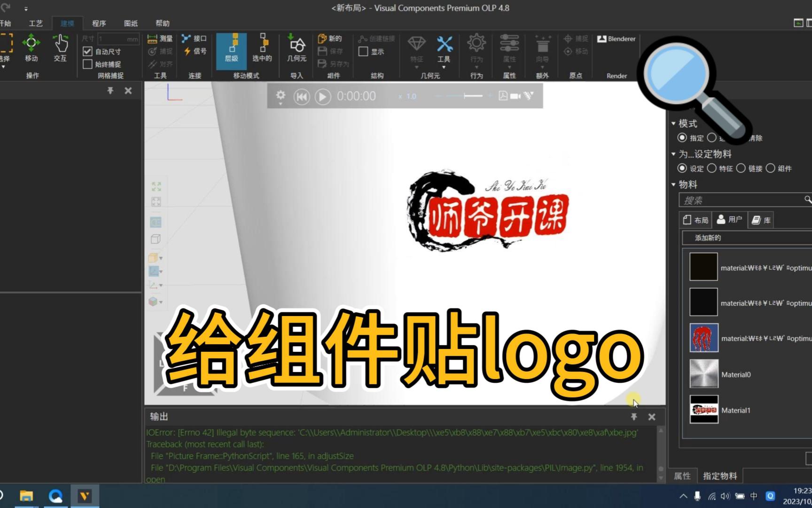
Task: Click the top fit-view arrows icon in viewport
Action: tap(156, 187)
